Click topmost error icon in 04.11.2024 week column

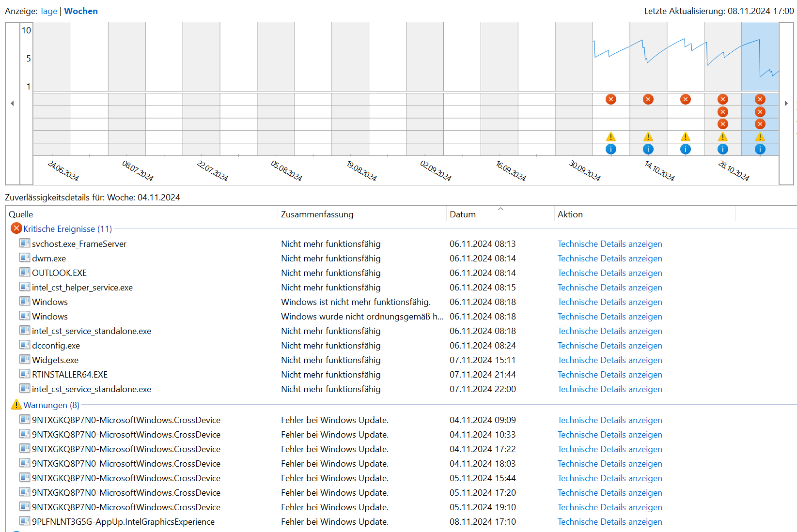click(760, 99)
